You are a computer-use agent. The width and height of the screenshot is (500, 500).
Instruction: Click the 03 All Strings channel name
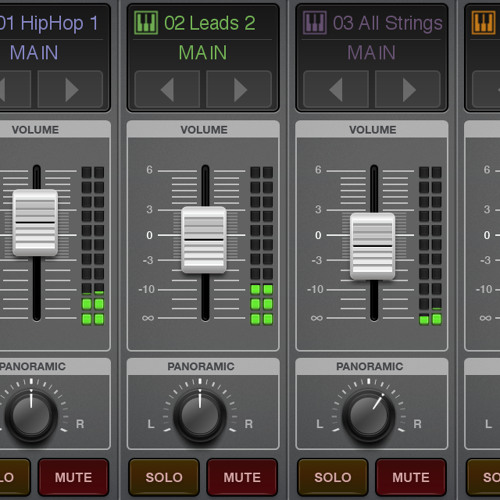click(x=388, y=23)
